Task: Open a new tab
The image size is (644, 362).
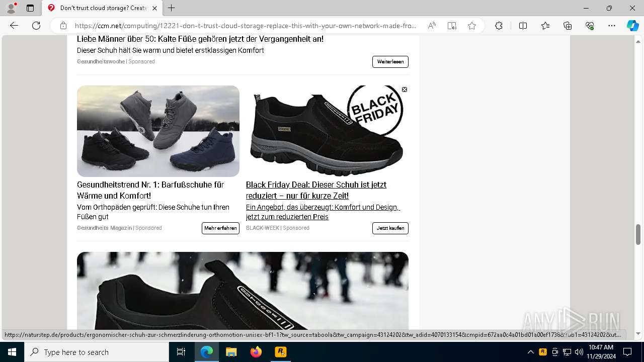Action: pos(172,8)
